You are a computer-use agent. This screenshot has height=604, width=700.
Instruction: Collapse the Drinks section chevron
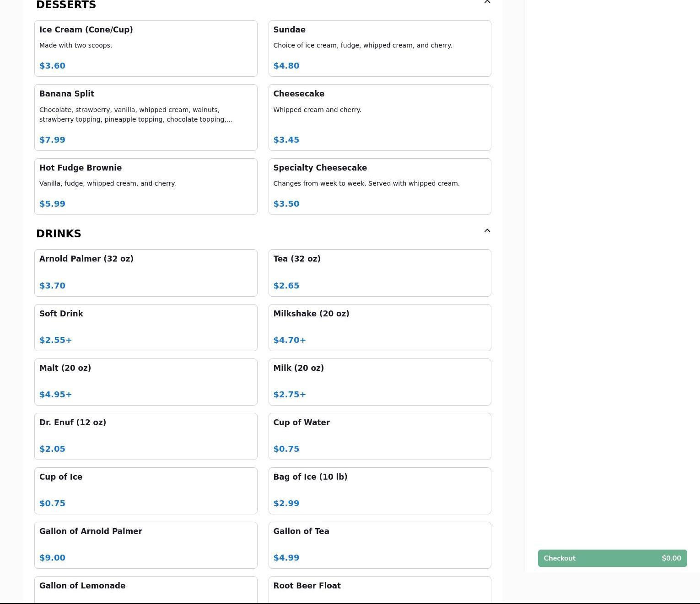[487, 231]
